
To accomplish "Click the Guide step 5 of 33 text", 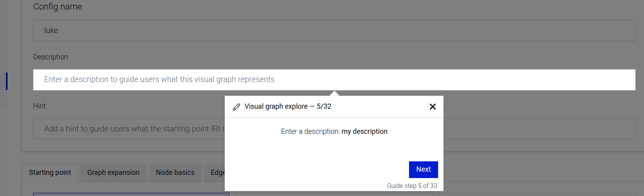I will pyautogui.click(x=412, y=186).
